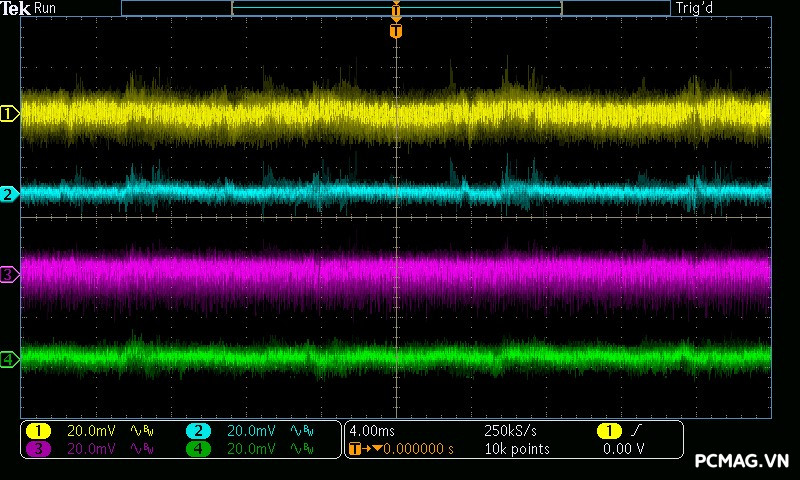This screenshot has height=480, width=800.
Task: Select the channel 2 badge in readout bar
Action: 198,431
